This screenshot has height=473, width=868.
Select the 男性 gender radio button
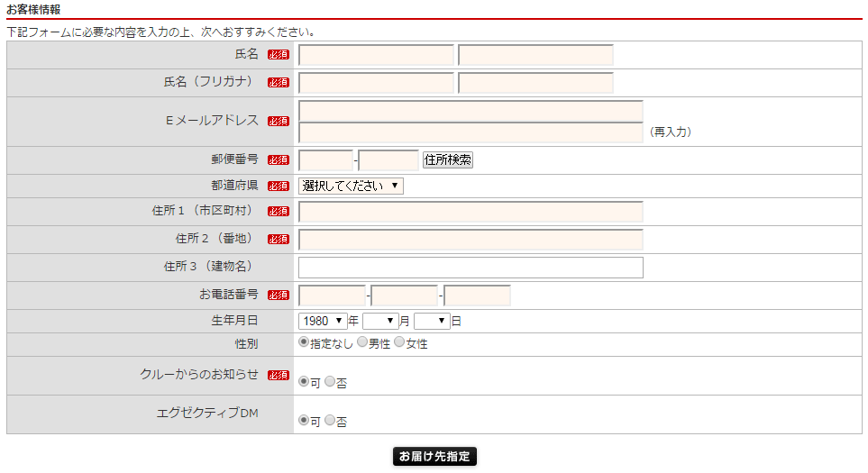(362, 342)
